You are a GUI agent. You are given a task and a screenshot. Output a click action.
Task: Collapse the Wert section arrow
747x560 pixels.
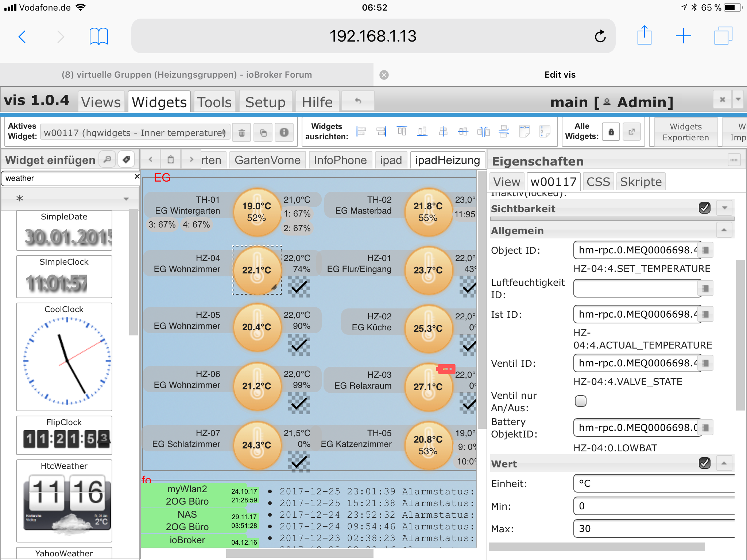pyautogui.click(x=724, y=463)
